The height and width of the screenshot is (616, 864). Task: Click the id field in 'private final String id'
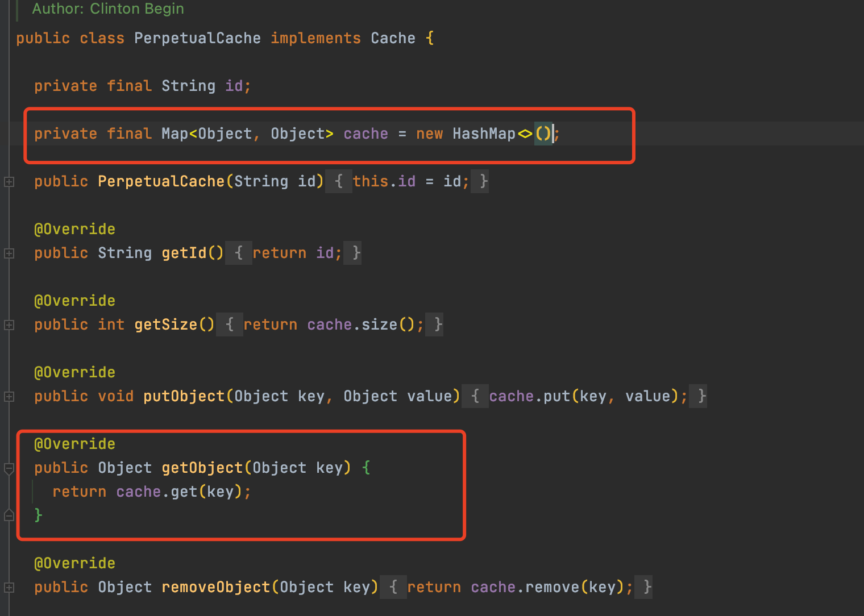(234, 86)
